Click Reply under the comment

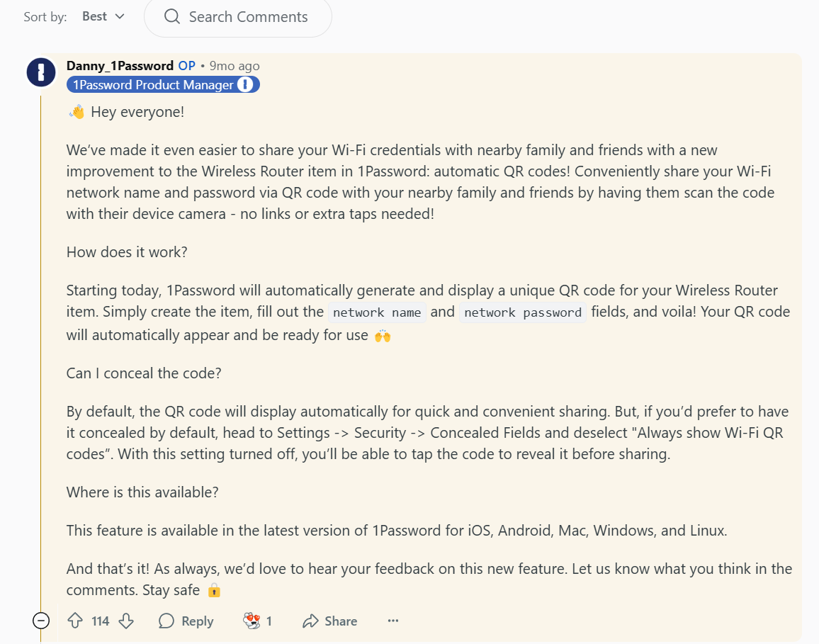coord(186,621)
